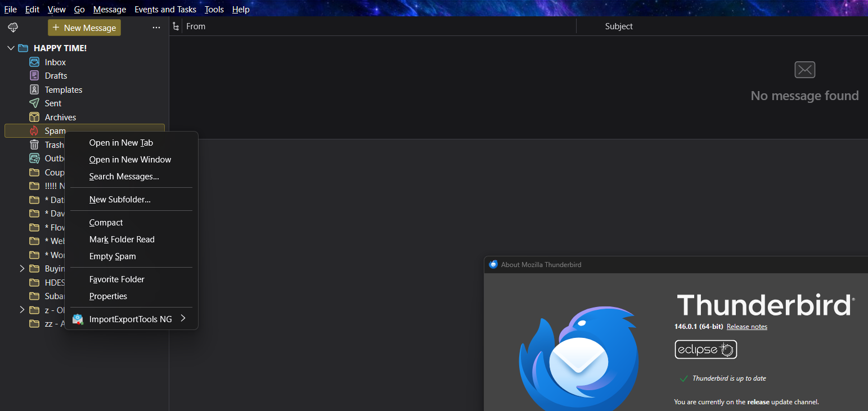Choose Empty Spam from context menu
Viewport: 868px width, 411px height.
[113, 256]
